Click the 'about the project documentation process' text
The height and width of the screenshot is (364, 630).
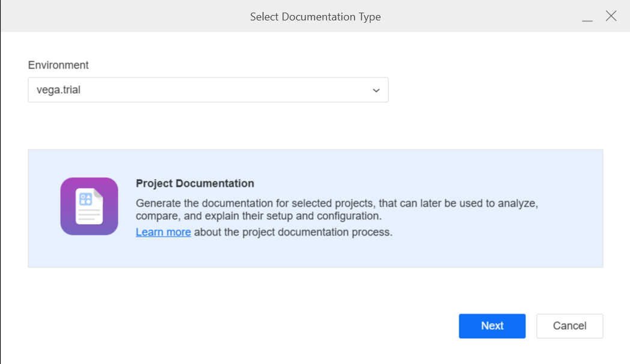pos(293,232)
